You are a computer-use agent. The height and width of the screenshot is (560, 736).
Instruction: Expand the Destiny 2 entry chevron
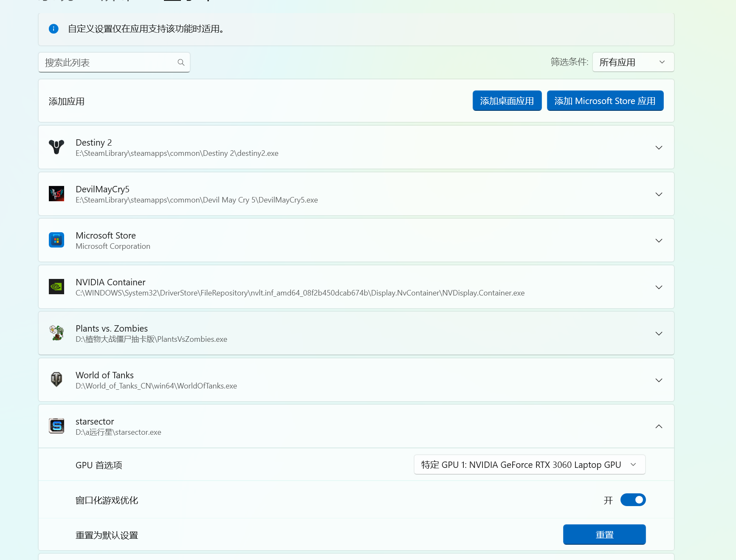pyautogui.click(x=659, y=148)
